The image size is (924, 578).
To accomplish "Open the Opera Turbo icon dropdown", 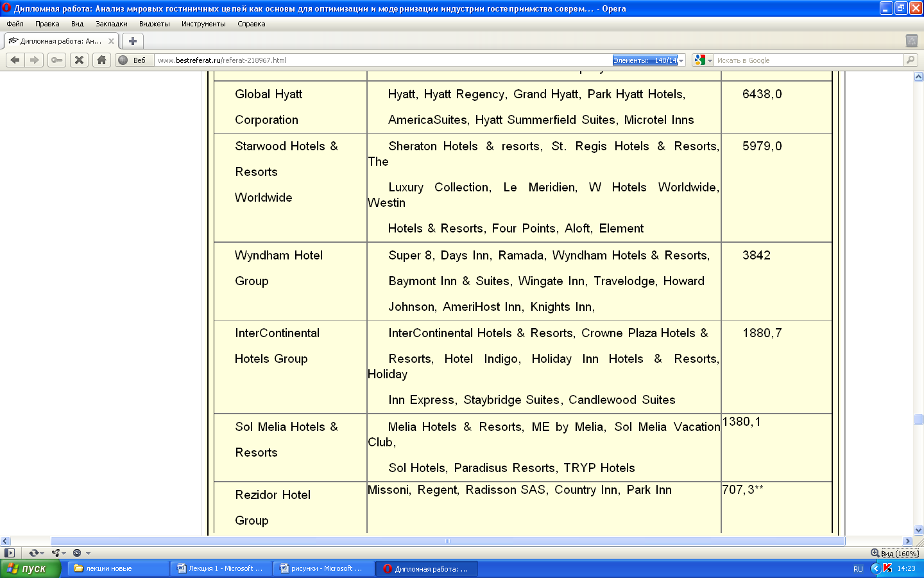I will click(81, 553).
